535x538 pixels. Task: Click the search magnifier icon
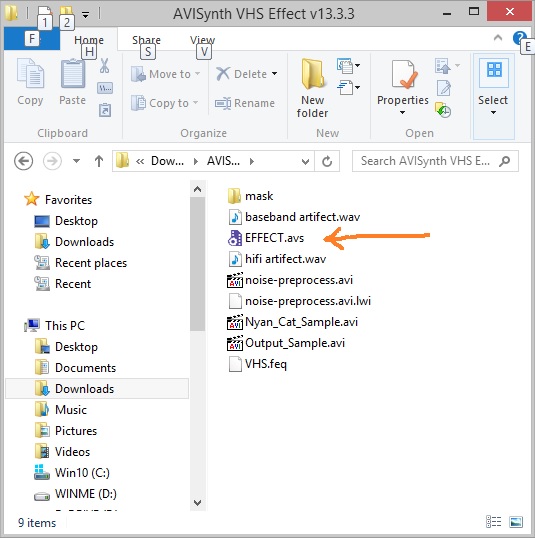(x=505, y=161)
